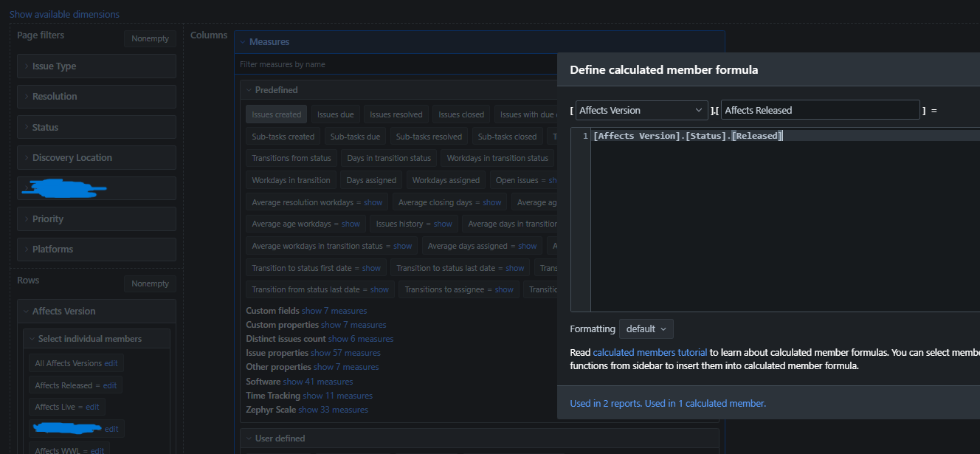Expand the User defined measures section

tap(249, 438)
